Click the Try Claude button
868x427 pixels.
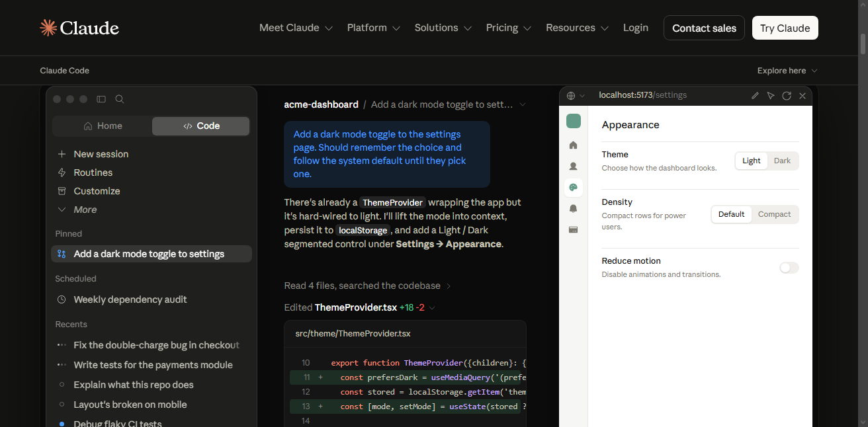[x=785, y=28]
